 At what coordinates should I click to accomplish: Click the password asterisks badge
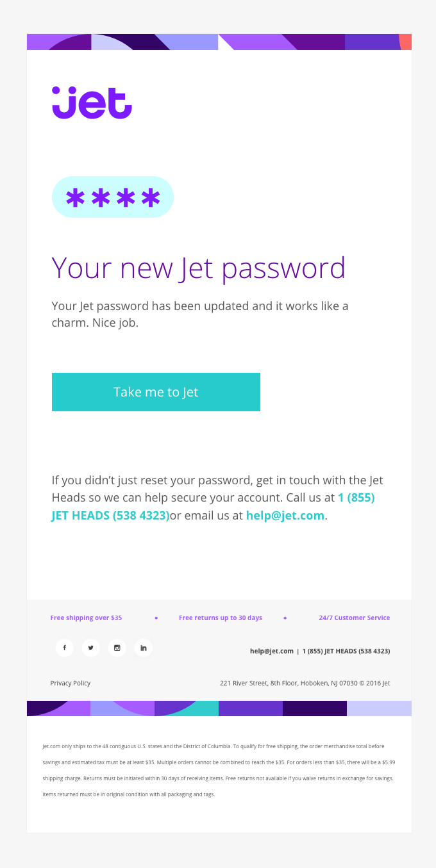pyautogui.click(x=113, y=197)
